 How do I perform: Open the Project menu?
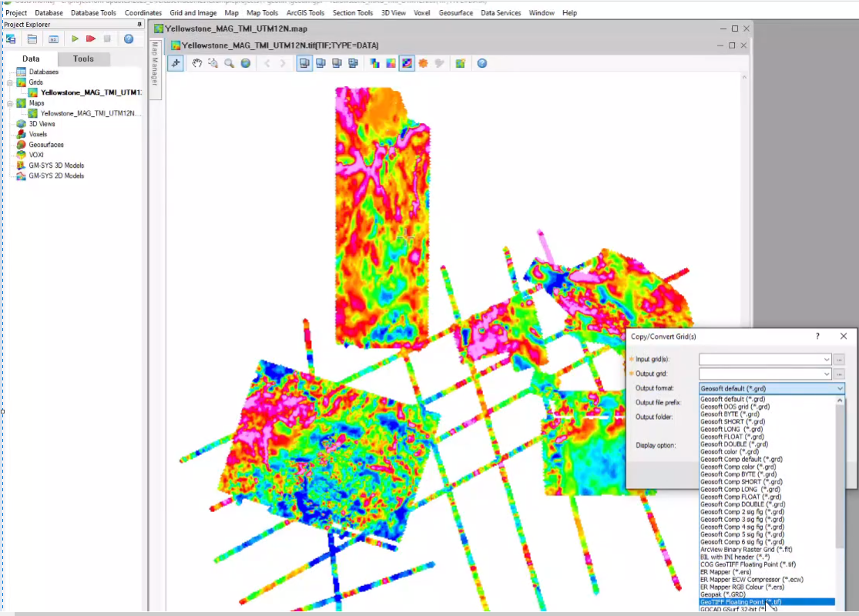[16, 12]
